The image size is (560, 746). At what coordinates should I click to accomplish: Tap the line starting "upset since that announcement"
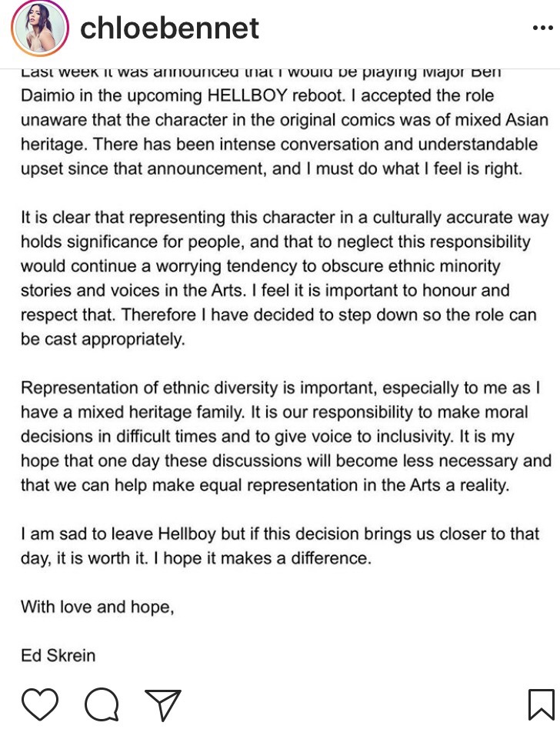[x=272, y=169]
